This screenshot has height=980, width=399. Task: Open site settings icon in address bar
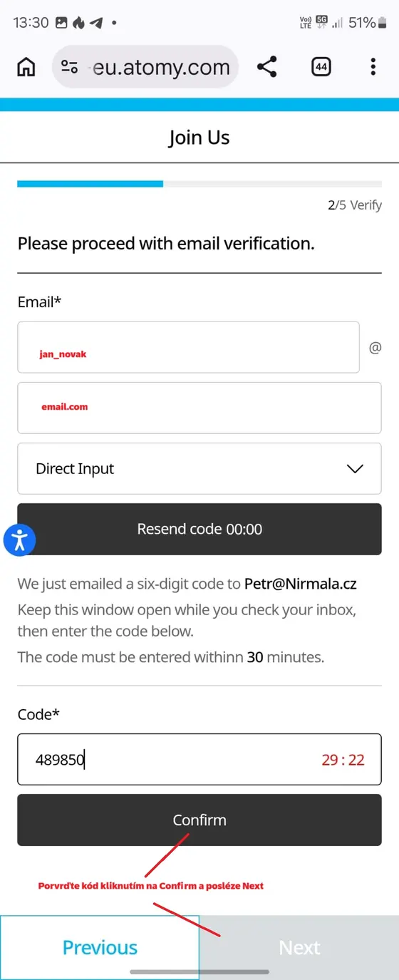point(70,68)
